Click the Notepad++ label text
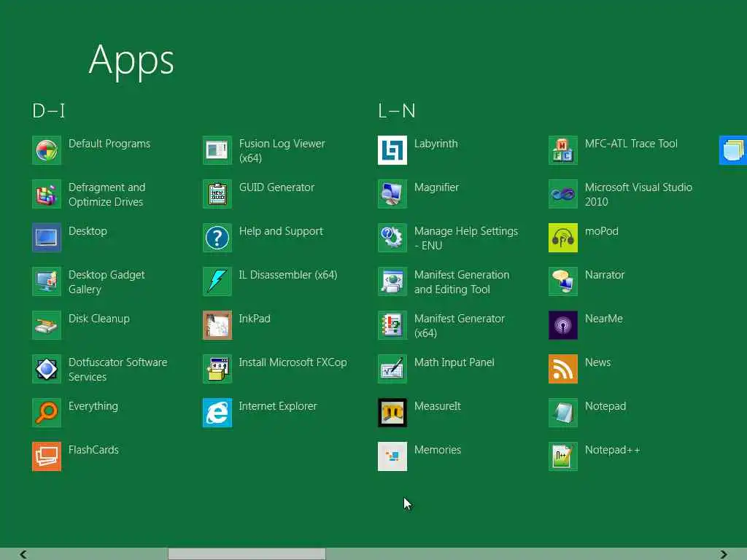Image resolution: width=747 pixels, height=560 pixels. [612, 450]
